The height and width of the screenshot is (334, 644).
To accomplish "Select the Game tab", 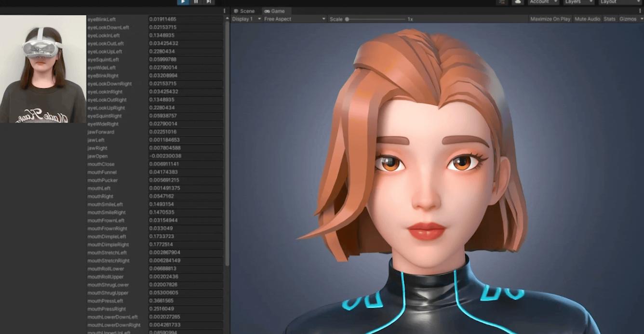I will (x=275, y=11).
